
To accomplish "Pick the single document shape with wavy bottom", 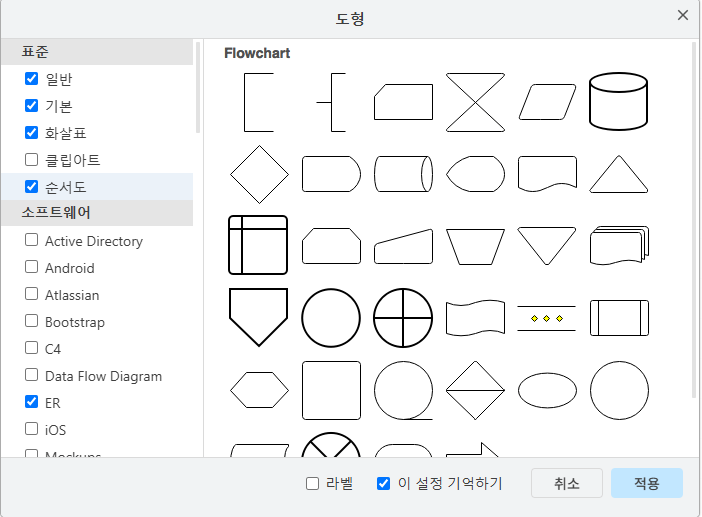I will [547, 174].
